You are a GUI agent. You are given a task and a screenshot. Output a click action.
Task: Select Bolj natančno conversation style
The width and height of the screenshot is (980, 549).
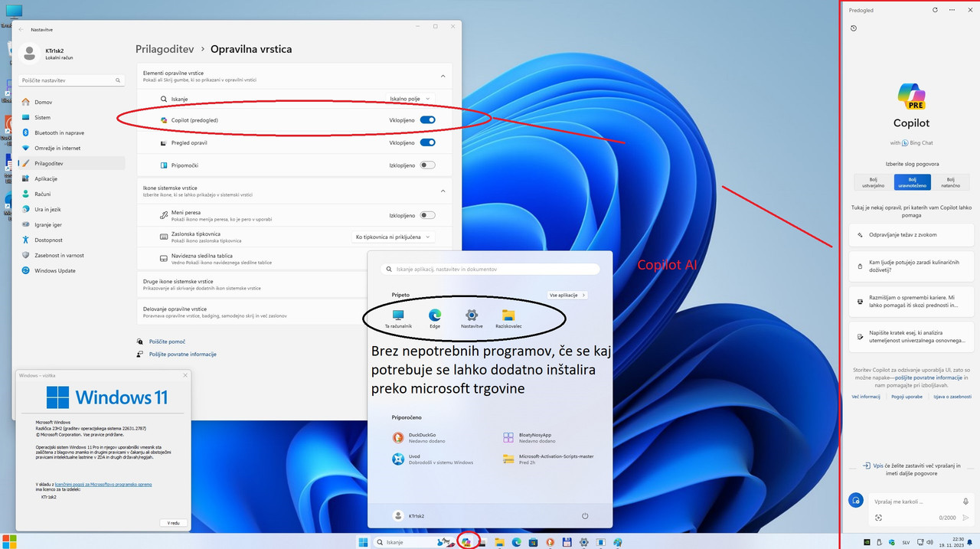coord(951,182)
